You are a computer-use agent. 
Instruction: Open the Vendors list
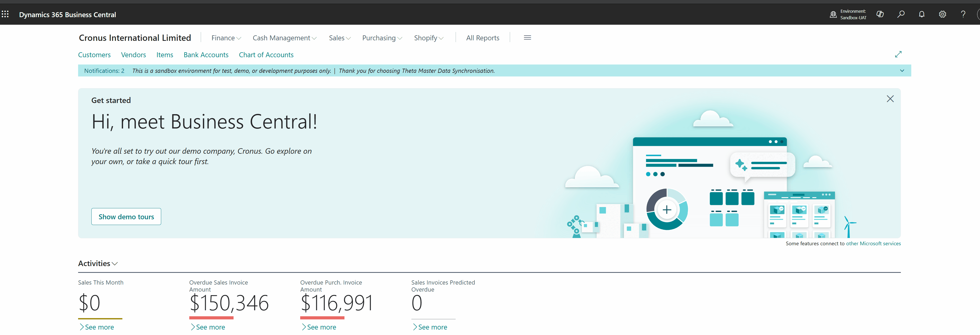pyautogui.click(x=133, y=55)
